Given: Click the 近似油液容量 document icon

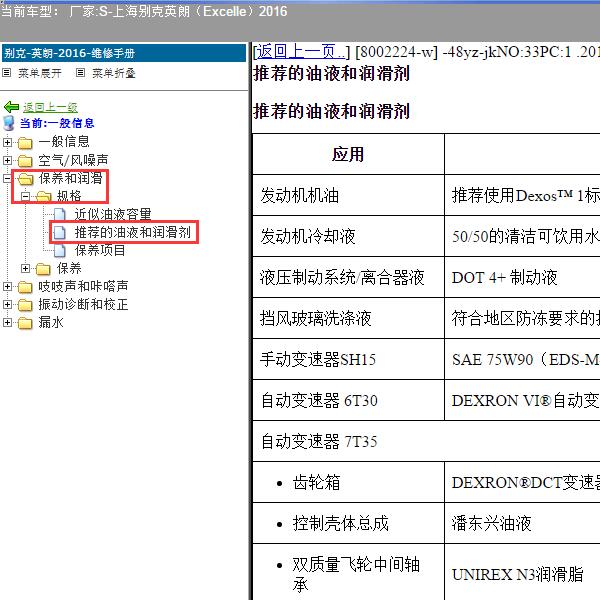Looking at the screenshot, I should tap(60, 215).
